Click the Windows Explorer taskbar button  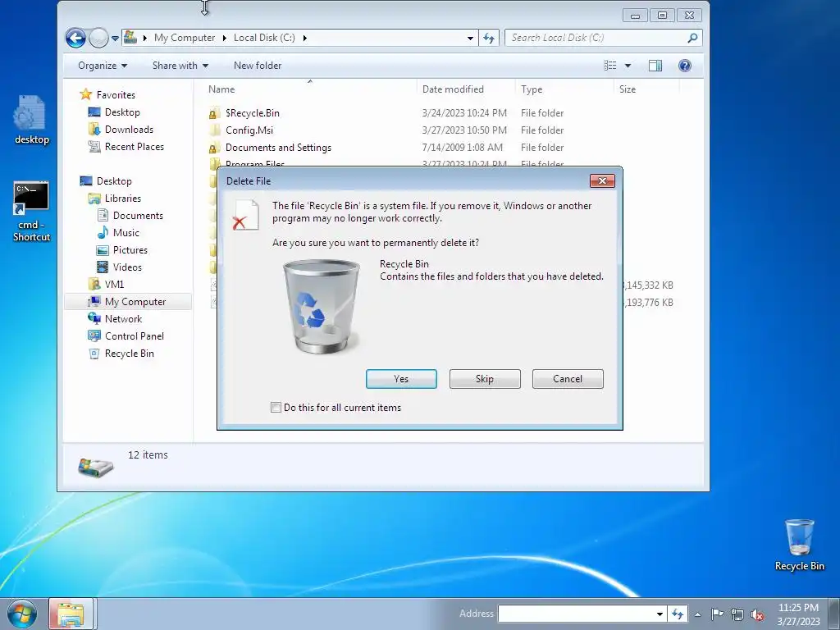click(x=71, y=614)
